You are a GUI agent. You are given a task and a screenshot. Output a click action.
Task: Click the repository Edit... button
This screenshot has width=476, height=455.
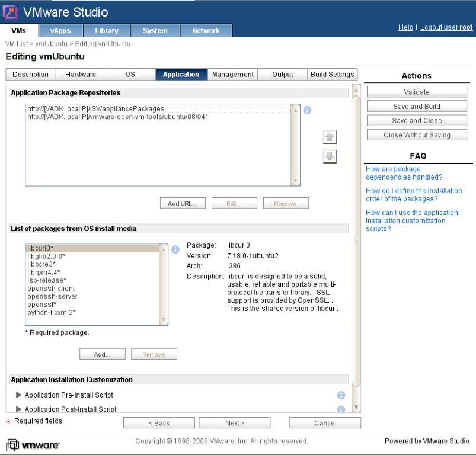click(234, 203)
